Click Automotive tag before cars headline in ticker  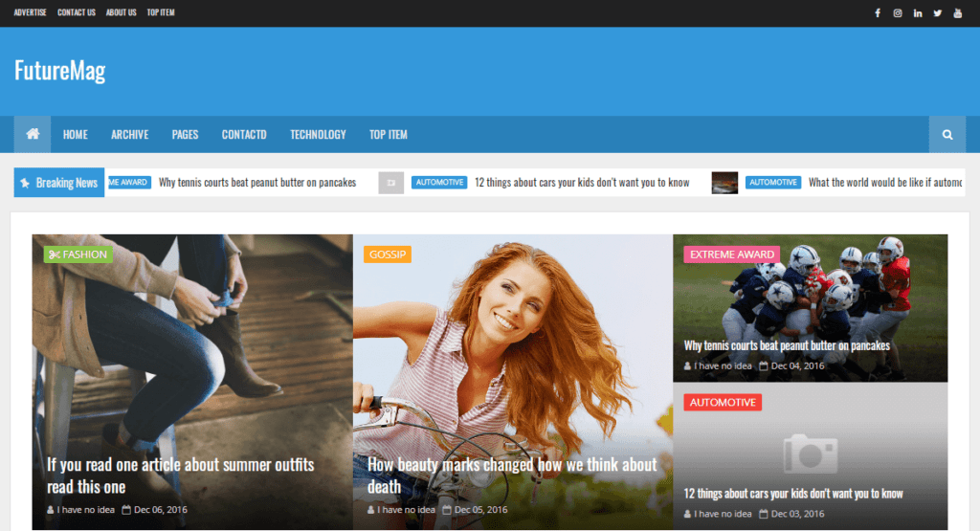[439, 183]
